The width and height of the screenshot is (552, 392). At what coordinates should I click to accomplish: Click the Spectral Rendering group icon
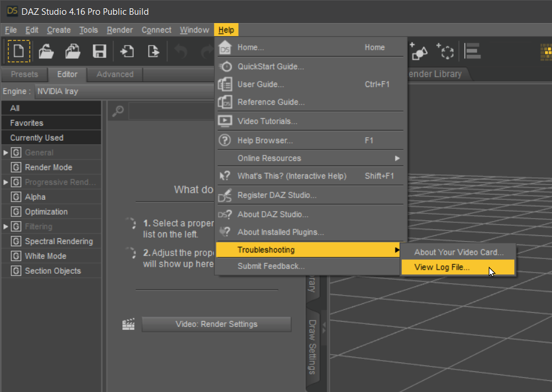point(16,241)
